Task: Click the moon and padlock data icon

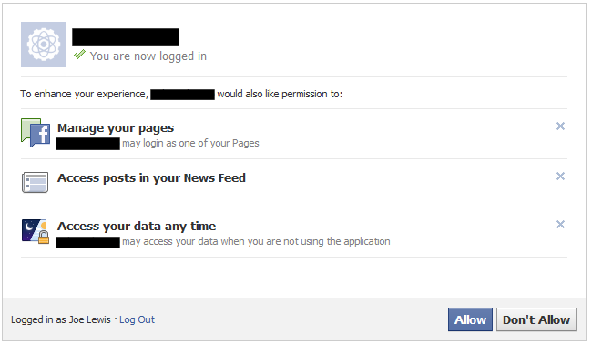Action: pos(36,231)
